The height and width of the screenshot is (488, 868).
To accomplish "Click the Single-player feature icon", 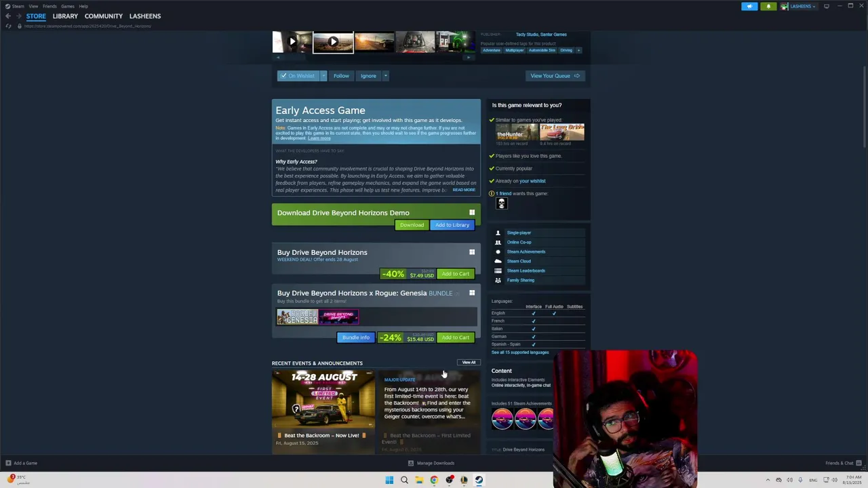I will tap(498, 232).
